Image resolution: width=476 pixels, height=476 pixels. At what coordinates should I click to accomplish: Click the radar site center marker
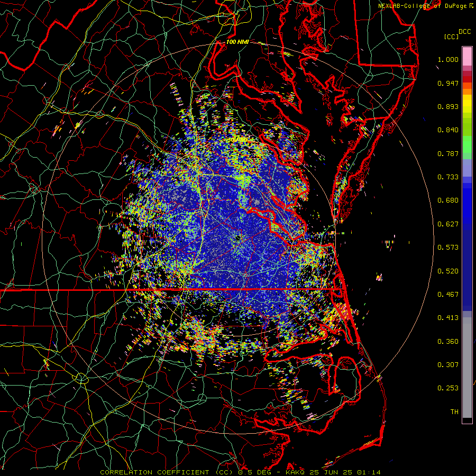[238, 239]
